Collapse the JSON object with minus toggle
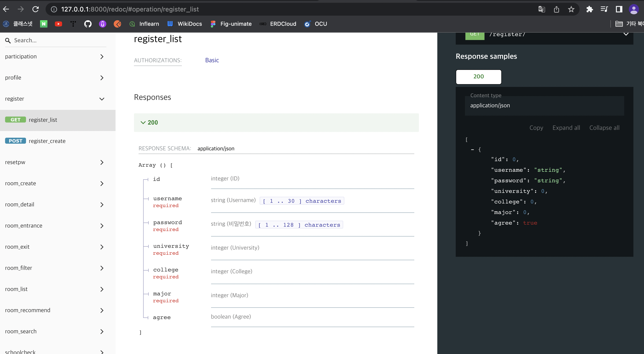The height and width of the screenshot is (354, 644). click(x=472, y=150)
